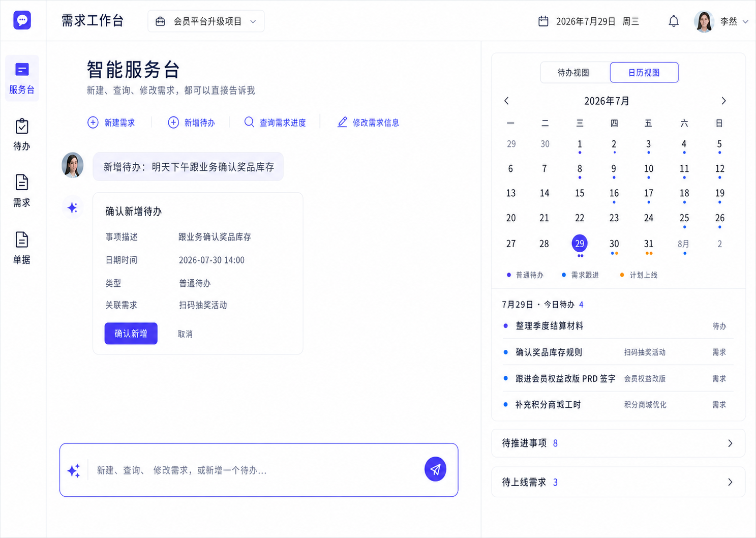Viewport: 756px width, 538px height.
Task: Select July 31 in calendar
Action: click(x=649, y=244)
